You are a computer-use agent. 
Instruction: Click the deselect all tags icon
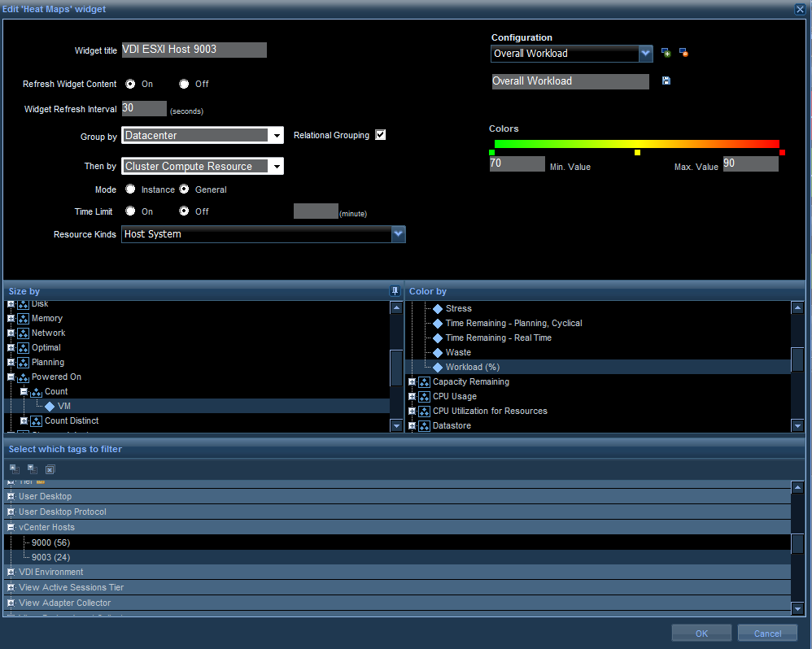(50, 469)
